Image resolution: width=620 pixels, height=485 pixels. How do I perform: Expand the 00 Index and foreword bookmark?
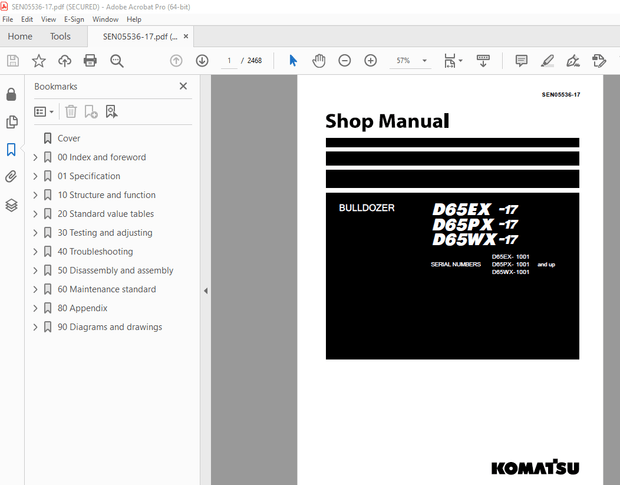point(35,157)
